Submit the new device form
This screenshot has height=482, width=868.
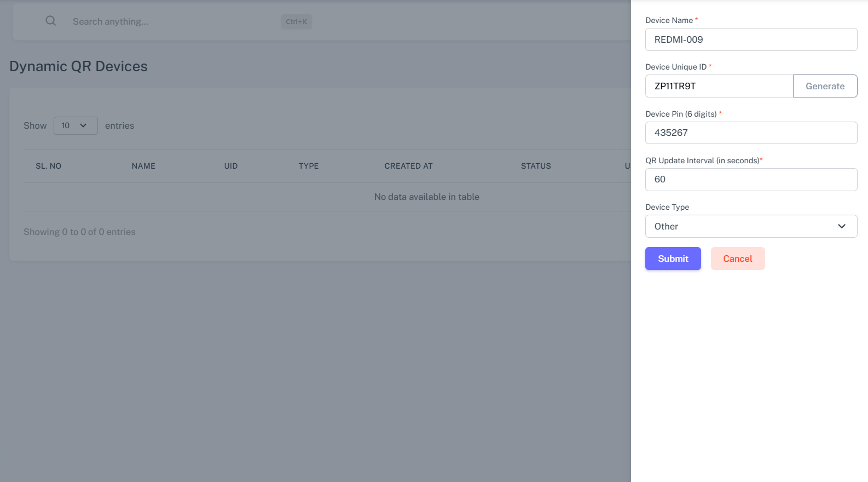pyautogui.click(x=673, y=259)
